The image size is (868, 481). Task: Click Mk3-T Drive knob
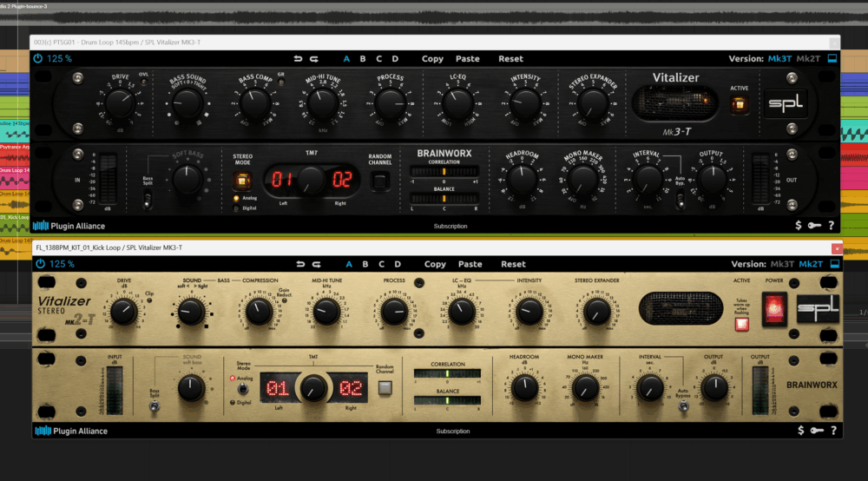[x=120, y=103]
